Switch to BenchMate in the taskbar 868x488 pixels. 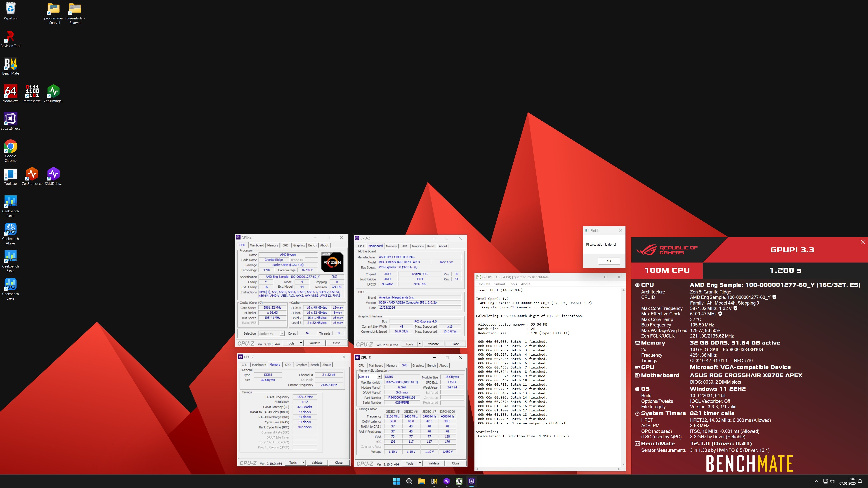pyautogui.click(x=434, y=481)
